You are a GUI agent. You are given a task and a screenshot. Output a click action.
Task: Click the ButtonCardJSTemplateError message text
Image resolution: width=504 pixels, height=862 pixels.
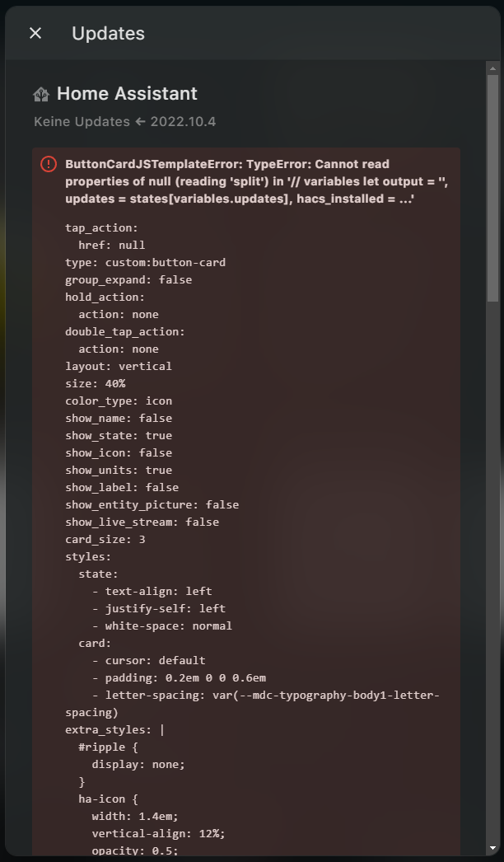(x=239, y=181)
